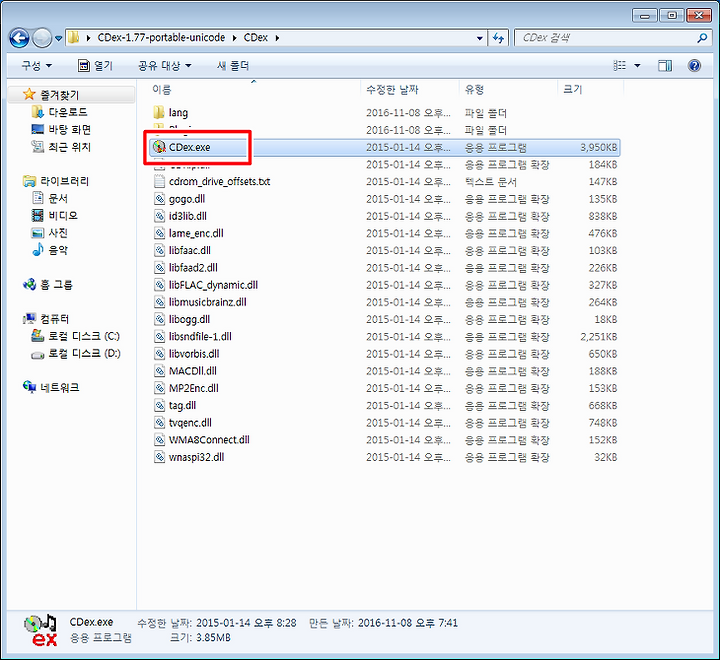Click the CDex breadcrumb segment
Screen dimensions: 720x660
click(255, 38)
